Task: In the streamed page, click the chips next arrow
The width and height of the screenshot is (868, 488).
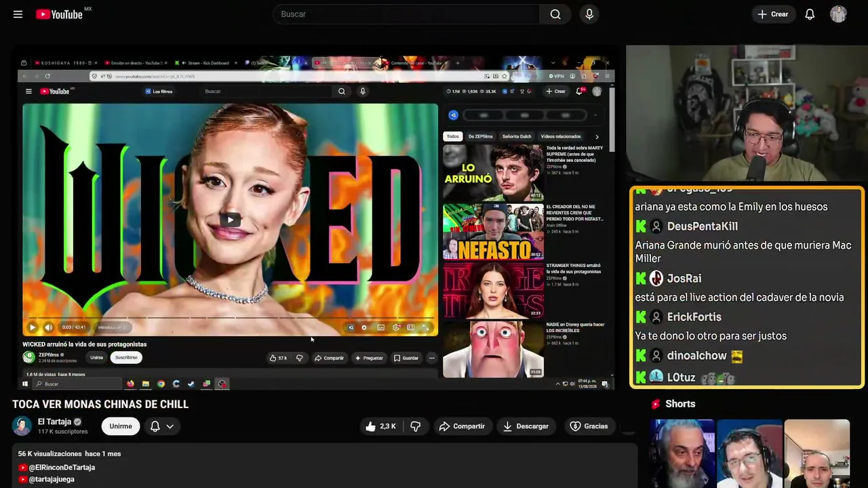Action: click(597, 136)
